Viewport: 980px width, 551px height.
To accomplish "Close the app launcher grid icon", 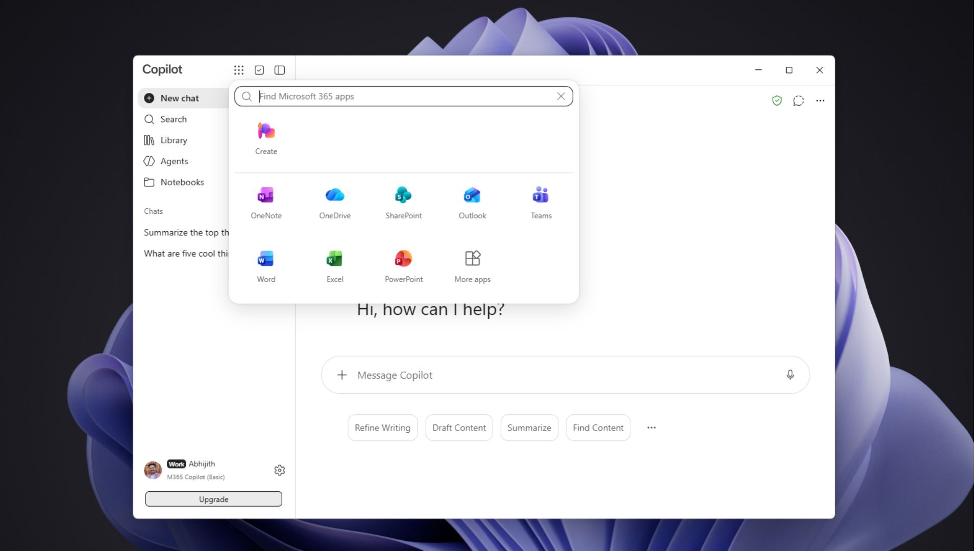I will (239, 70).
